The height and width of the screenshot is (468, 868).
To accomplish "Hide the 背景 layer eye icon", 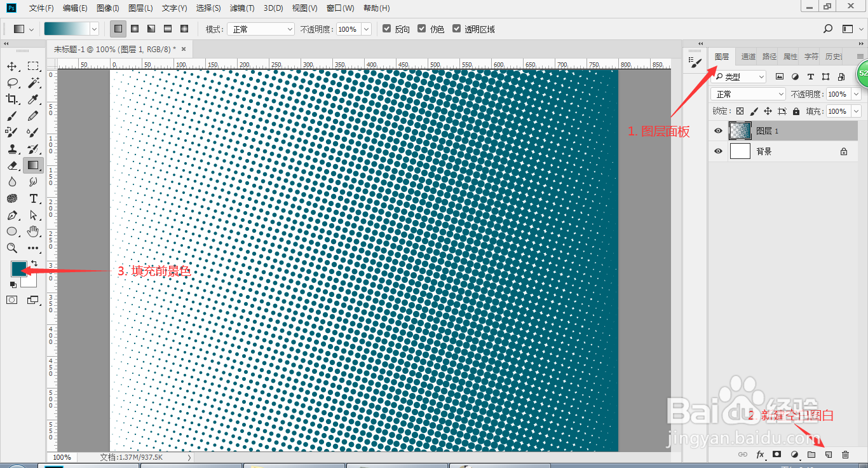I will click(x=718, y=151).
